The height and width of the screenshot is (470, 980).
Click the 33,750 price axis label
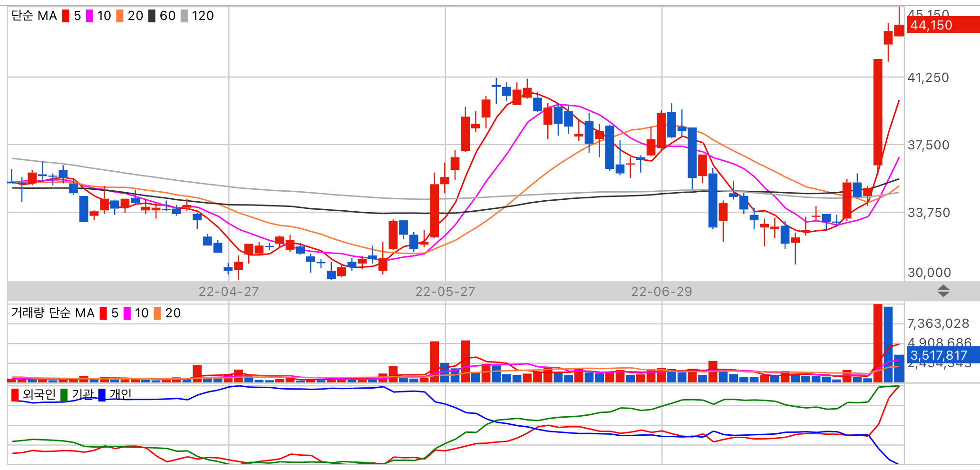pos(928,213)
